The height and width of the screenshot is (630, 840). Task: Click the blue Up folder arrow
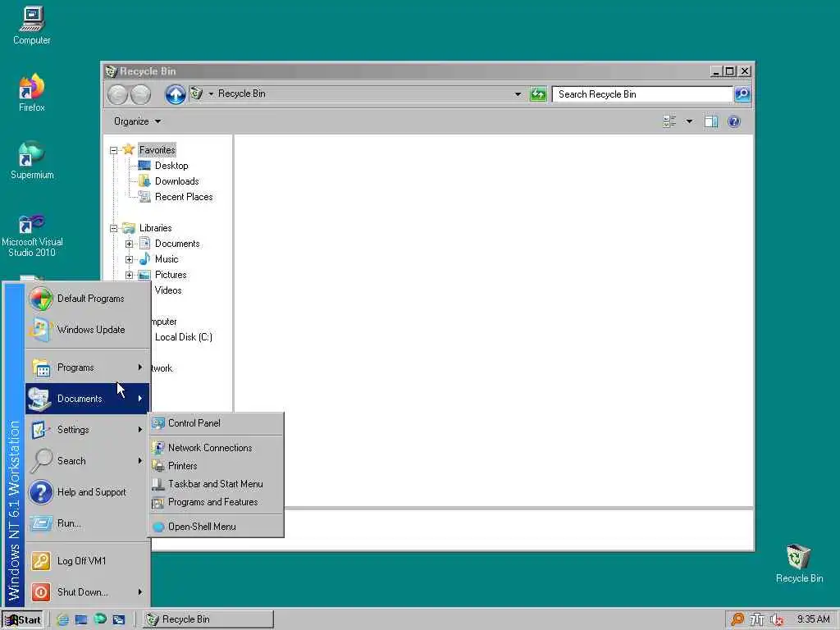pos(176,94)
